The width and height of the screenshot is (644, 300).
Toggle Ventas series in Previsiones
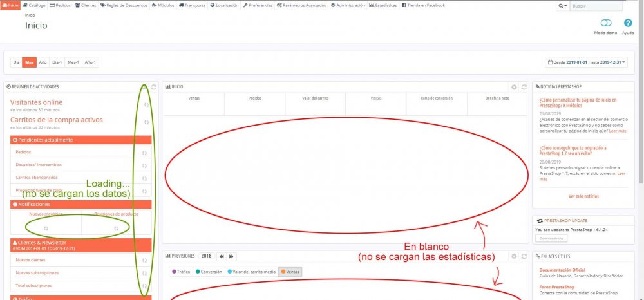[290, 272]
